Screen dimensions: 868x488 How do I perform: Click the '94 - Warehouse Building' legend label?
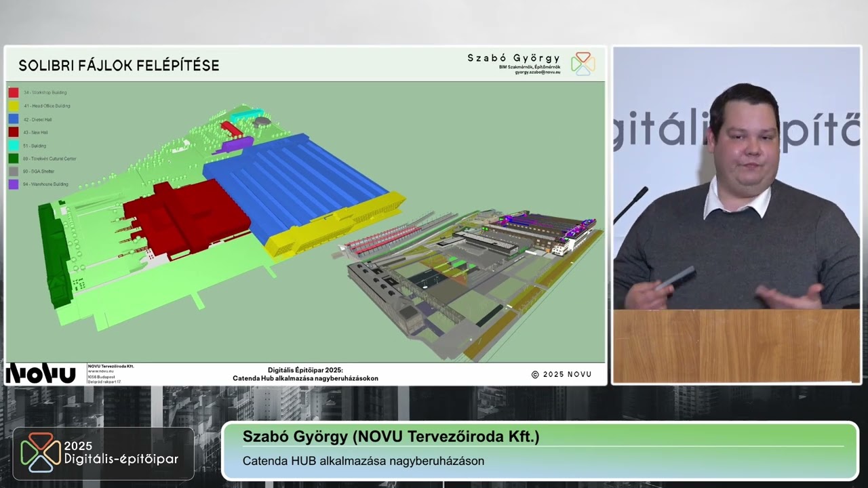[46, 184]
